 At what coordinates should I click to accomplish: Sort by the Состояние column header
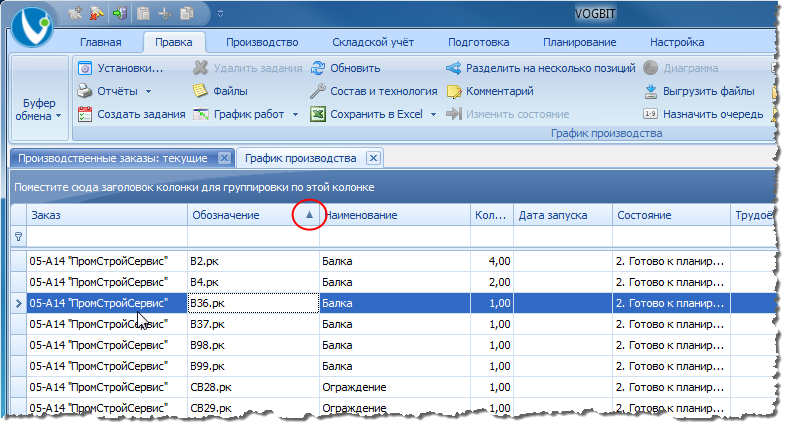(671, 215)
